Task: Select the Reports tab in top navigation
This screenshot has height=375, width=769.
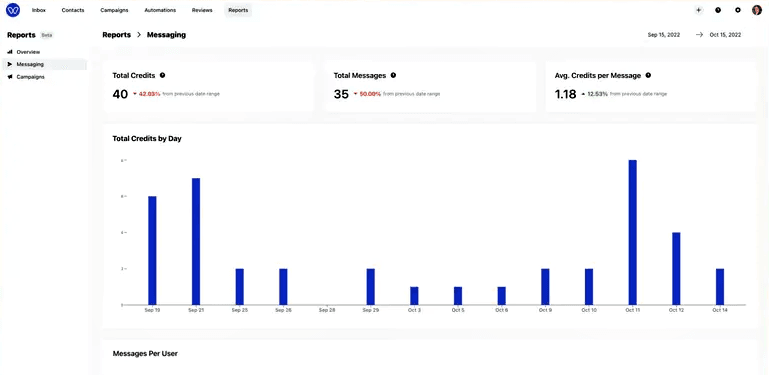Action: (x=238, y=10)
